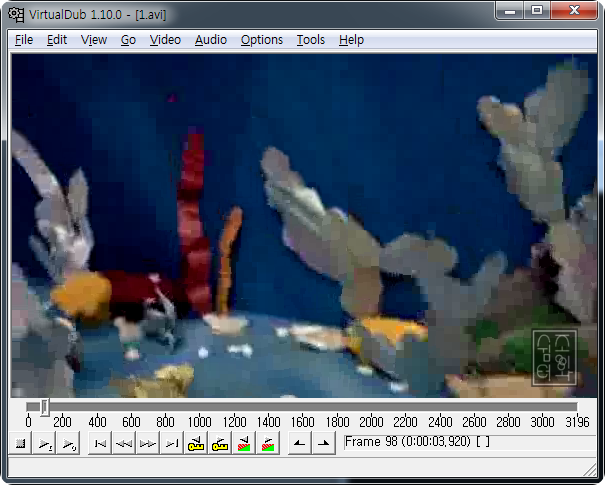The width and height of the screenshot is (605, 485).
Task: Seek to the next scene change
Action: coord(267,443)
